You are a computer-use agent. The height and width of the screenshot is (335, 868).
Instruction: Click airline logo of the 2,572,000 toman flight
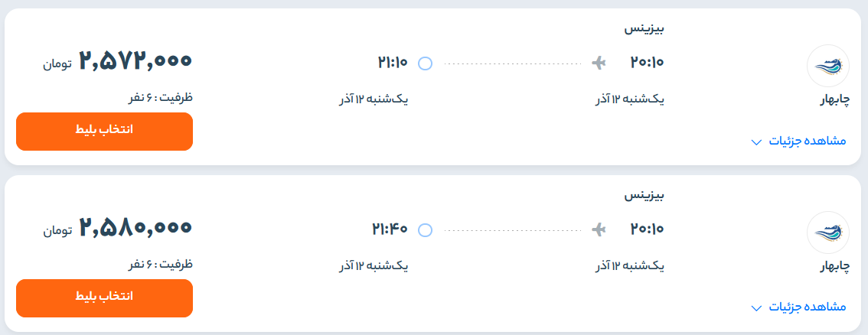click(828, 66)
